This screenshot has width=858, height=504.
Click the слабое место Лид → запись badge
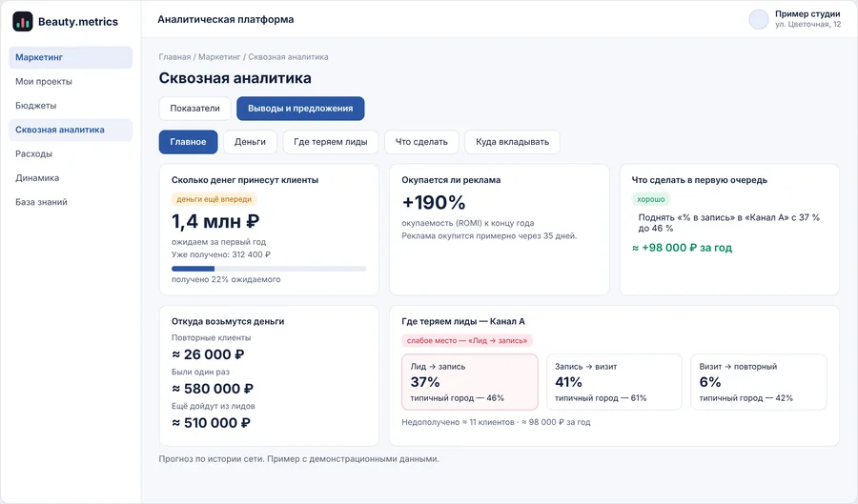point(467,340)
